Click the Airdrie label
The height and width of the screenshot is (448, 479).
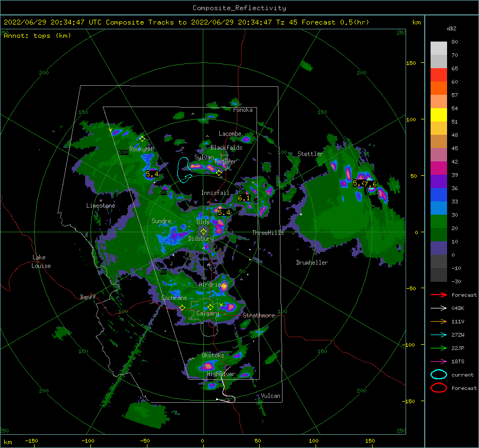(210, 284)
